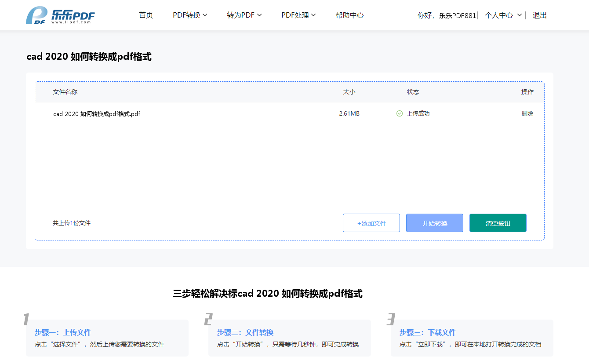Delete the cad 2020 pdf file row
The width and height of the screenshot is (589, 364).
tap(527, 113)
